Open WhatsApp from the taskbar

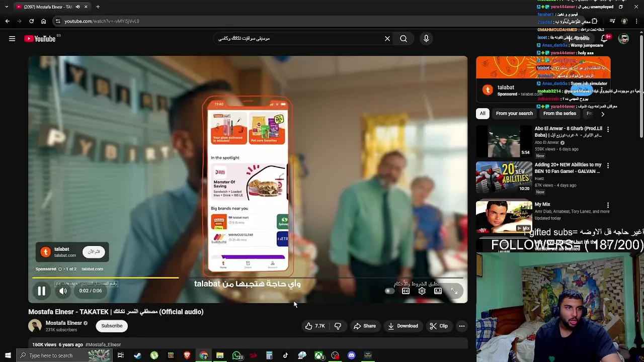click(x=236, y=355)
